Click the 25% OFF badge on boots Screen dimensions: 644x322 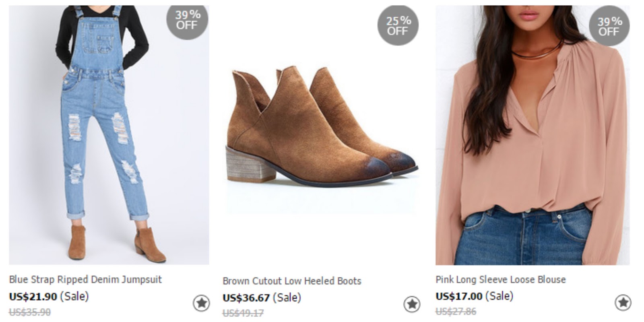(398, 25)
